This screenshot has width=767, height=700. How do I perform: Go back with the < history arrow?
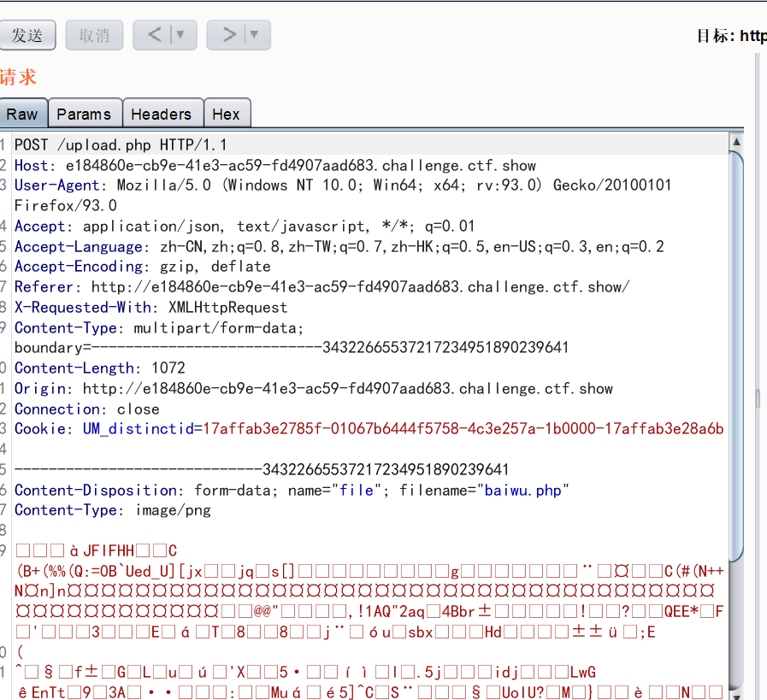click(x=154, y=35)
